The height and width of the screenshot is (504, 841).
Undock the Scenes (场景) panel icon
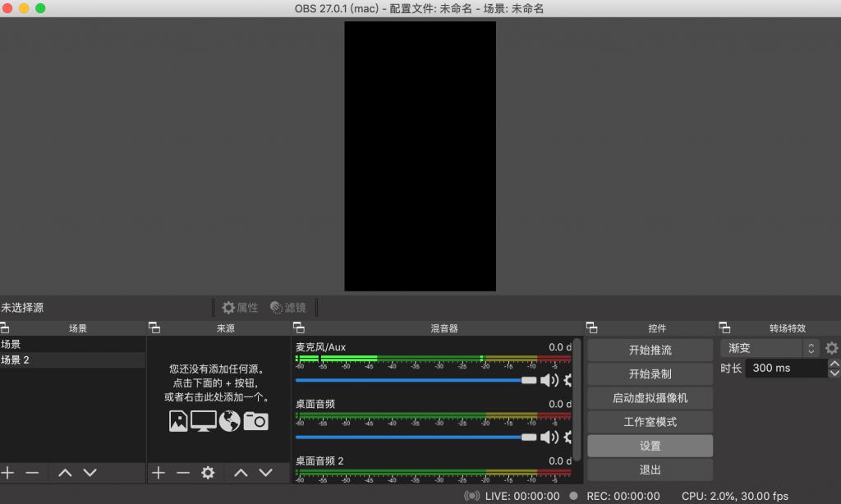tap(4, 328)
